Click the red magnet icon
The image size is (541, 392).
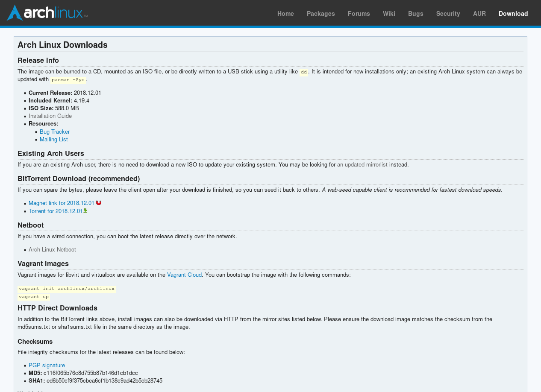99,202
